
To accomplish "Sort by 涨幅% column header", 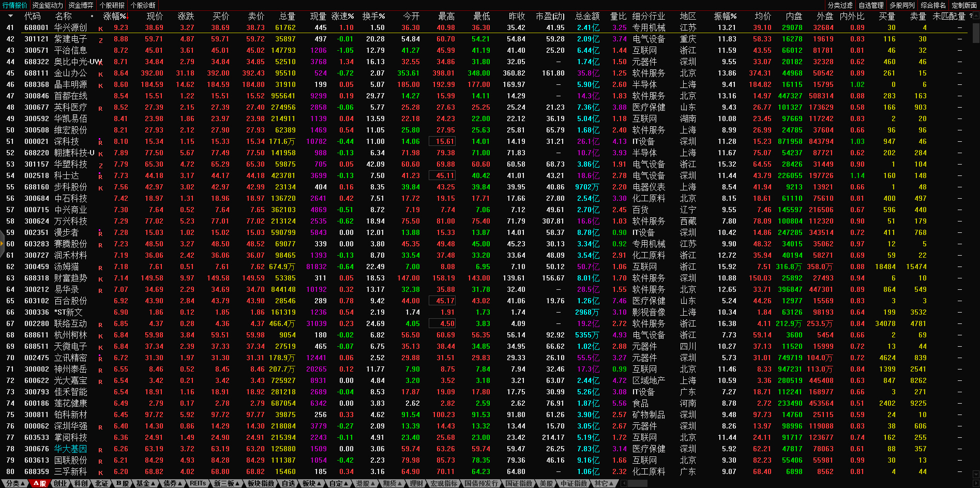I will 114,16.
